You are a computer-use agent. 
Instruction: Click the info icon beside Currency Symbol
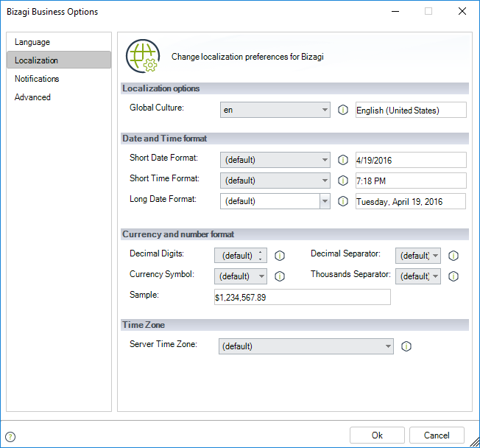tap(280, 276)
